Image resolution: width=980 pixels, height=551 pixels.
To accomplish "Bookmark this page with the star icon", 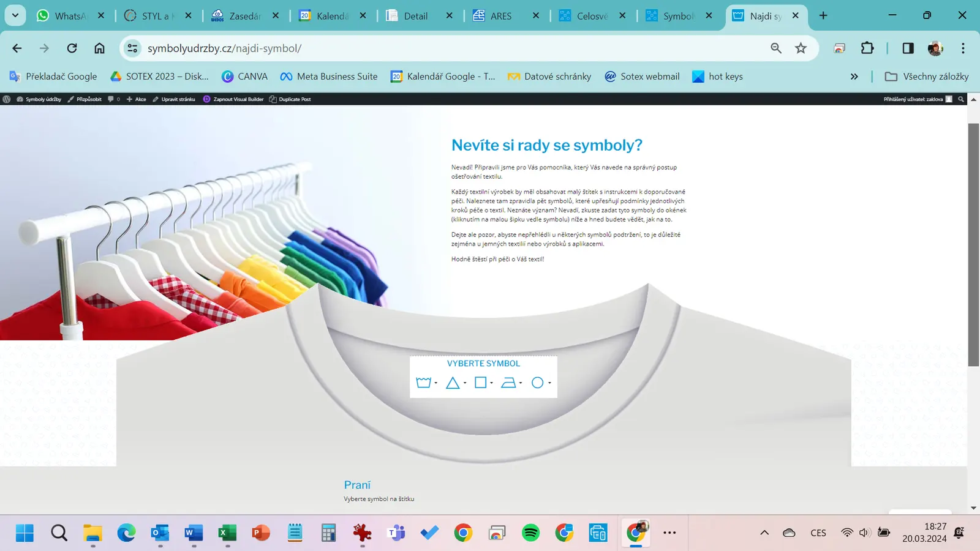I will coord(801,48).
